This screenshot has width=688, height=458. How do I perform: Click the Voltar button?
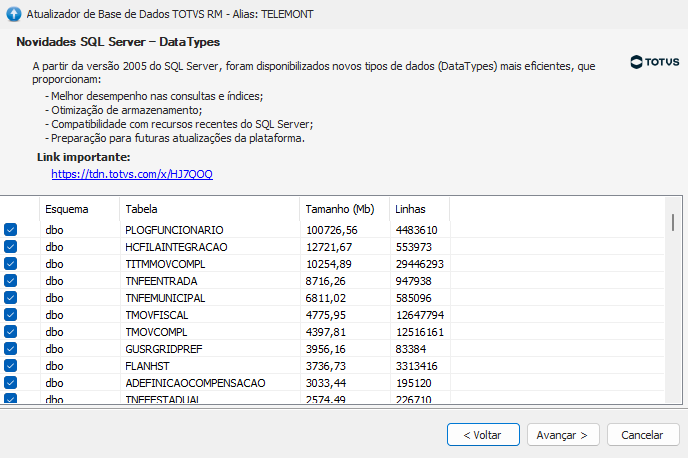pos(483,435)
